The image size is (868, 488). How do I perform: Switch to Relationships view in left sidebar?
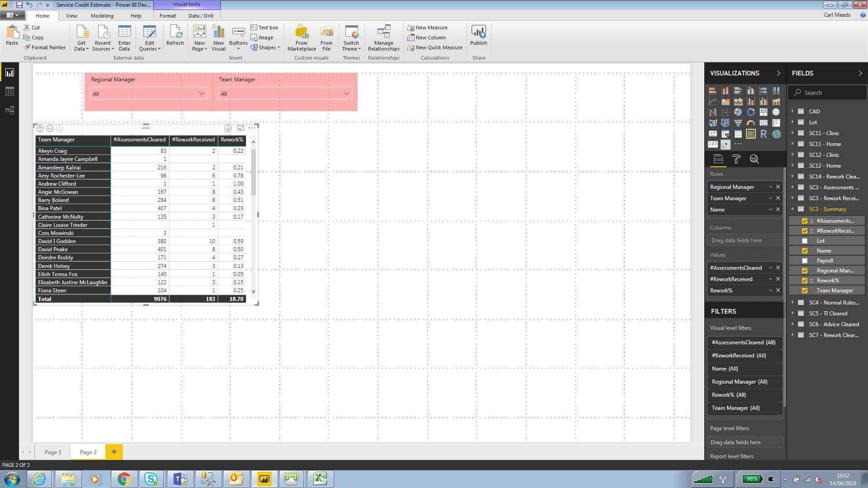click(x=9, y=110)
